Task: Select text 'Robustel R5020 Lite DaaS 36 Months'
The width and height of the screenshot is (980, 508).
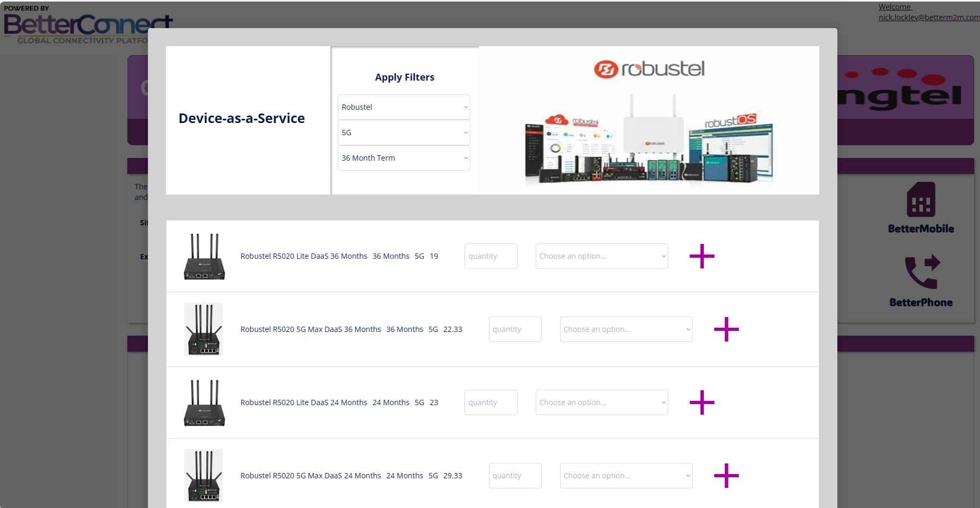Action: [304, 256]
